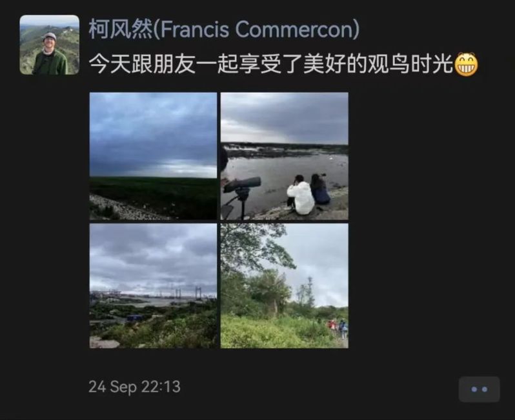Click the name 柯风然 (Francis Commercon)
The width and height of the screenshot is (515, 420).
coord(224,29)
